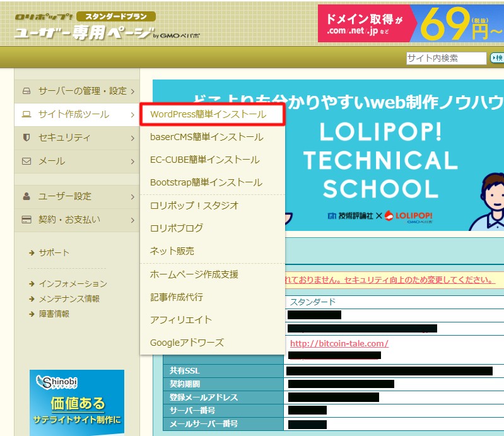This screenshot has width=504, height=436.
Task: Choose 記事作成代行 in the submenu
Action: pos(213,297)
